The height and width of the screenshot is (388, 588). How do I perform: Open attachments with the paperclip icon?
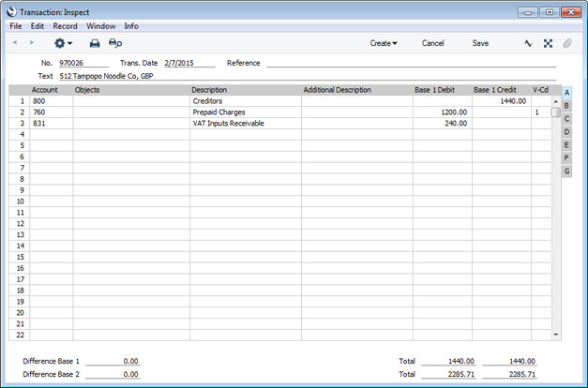tap(567, 43)
